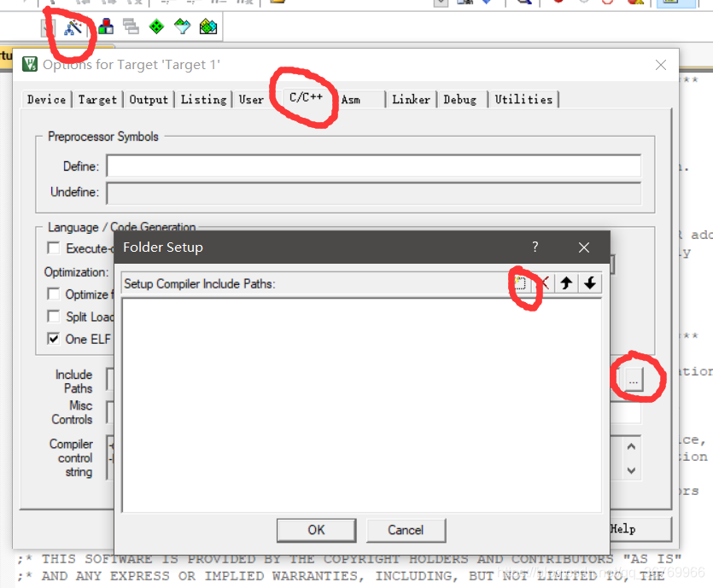713x588 pixels.
Task: Click compiler control string scroll down arrow
Action: coord(631,470)
